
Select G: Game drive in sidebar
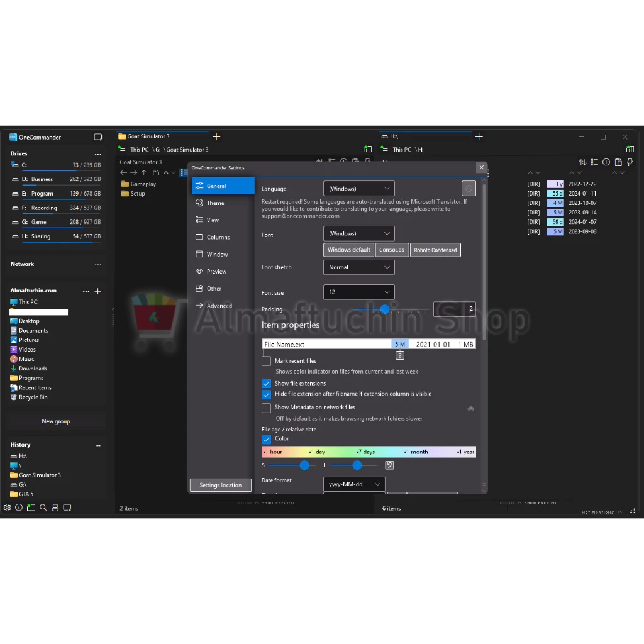coord(56,222)
